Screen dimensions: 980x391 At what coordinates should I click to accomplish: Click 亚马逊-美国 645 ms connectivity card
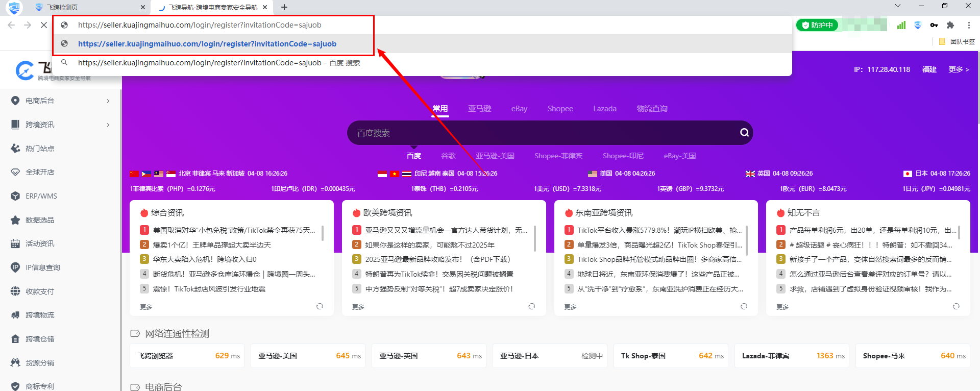pyautogui.click(x=308, y=356)
